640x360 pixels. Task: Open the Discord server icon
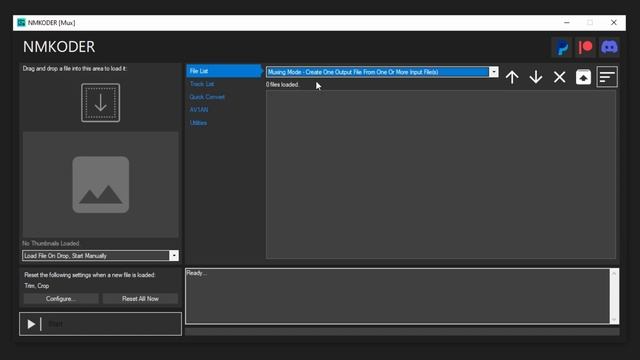[x=609, y=47]
